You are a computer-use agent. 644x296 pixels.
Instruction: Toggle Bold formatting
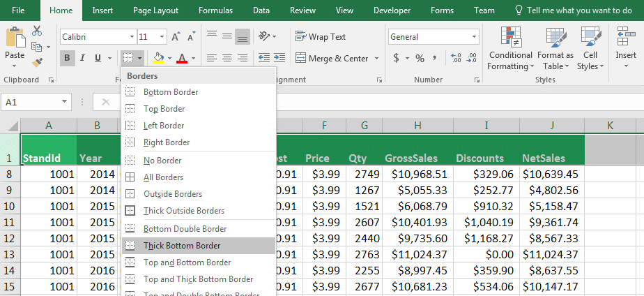[68, 59]
